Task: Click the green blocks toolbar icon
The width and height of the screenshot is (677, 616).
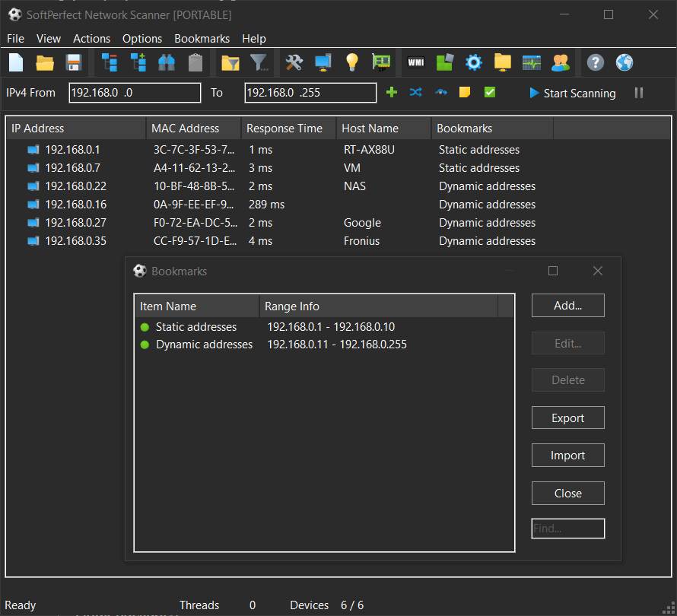Action: pyautogui.click(x=445, y=62)
